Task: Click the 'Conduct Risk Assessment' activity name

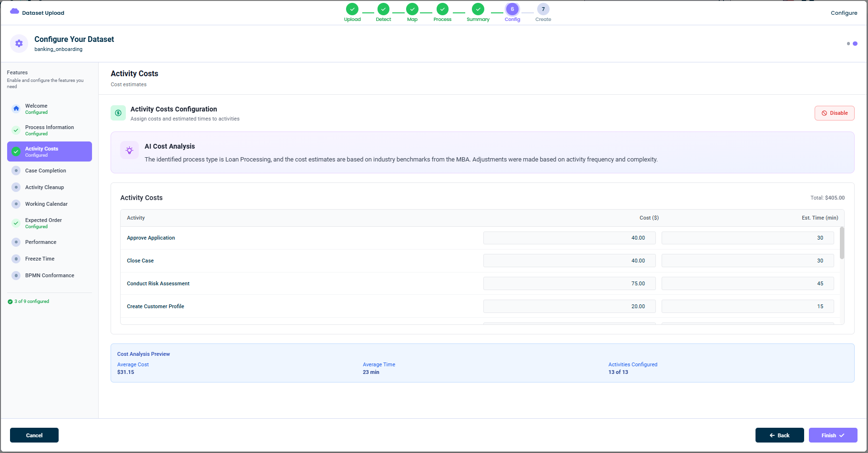Action: coord(158,283)
